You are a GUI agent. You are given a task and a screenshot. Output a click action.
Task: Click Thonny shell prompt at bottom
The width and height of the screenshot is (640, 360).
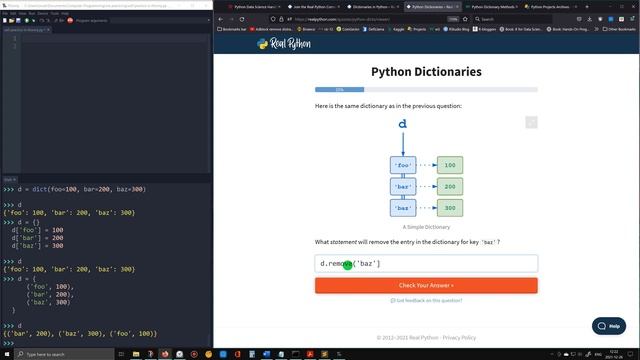pos(9,343)
